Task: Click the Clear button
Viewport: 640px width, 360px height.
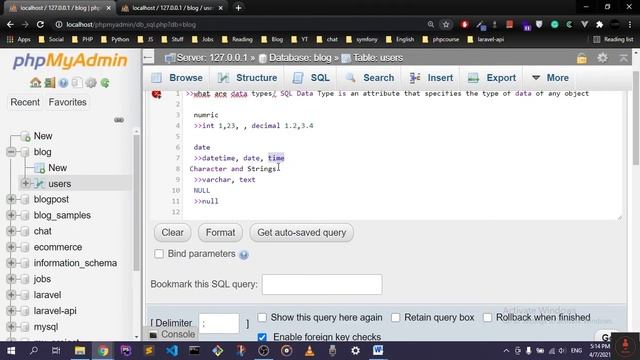Action: coord(172,233)
